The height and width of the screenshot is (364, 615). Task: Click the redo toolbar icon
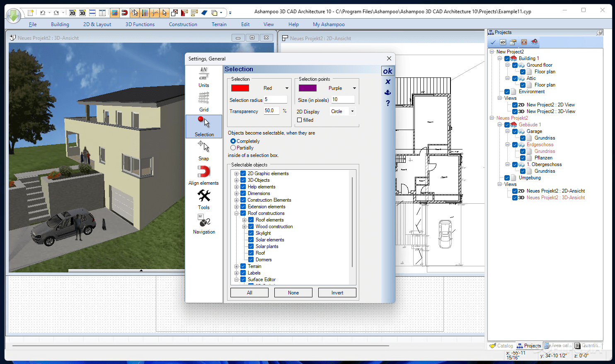point(56,13)
